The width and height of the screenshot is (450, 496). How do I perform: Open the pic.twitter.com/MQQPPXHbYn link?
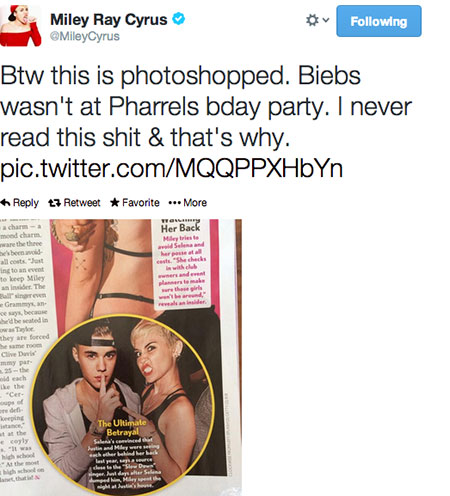click(171, 168)
